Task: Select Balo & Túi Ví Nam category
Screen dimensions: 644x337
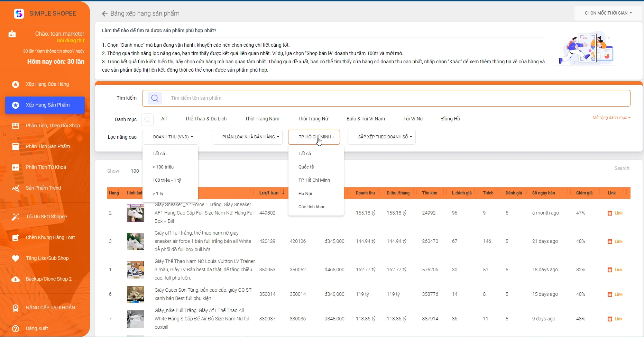Action: [x=366, y=119]
